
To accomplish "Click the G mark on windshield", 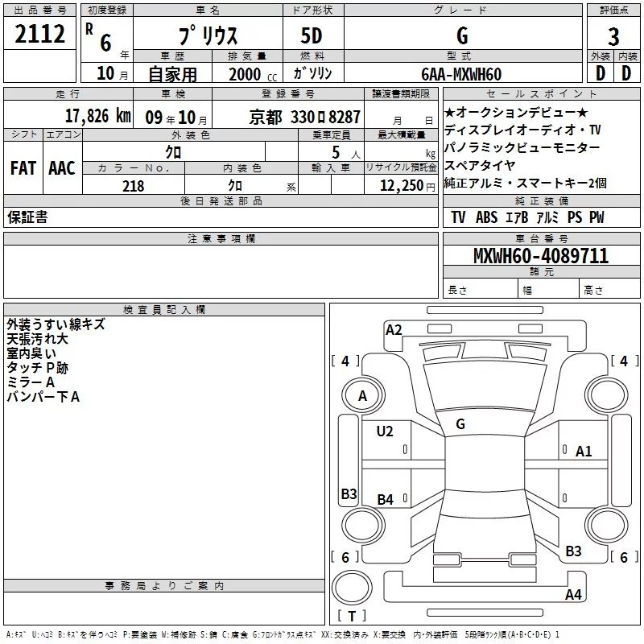I will (460, 424).
